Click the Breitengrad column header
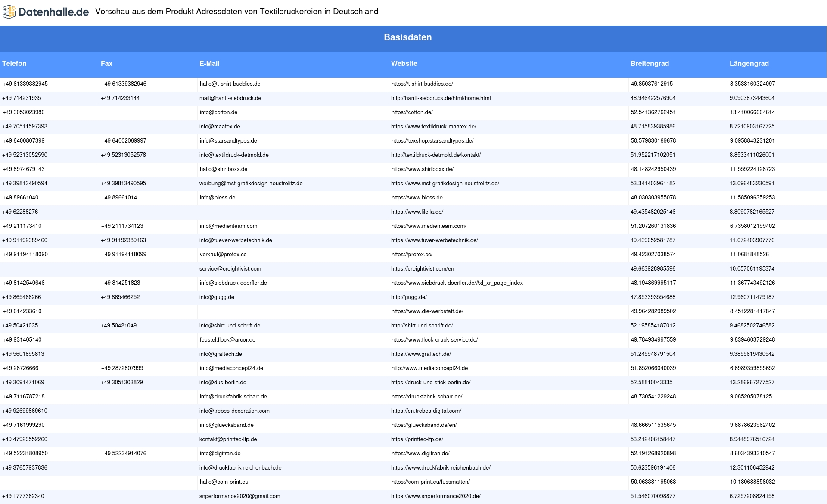827x504 pixels. point(650,64)
